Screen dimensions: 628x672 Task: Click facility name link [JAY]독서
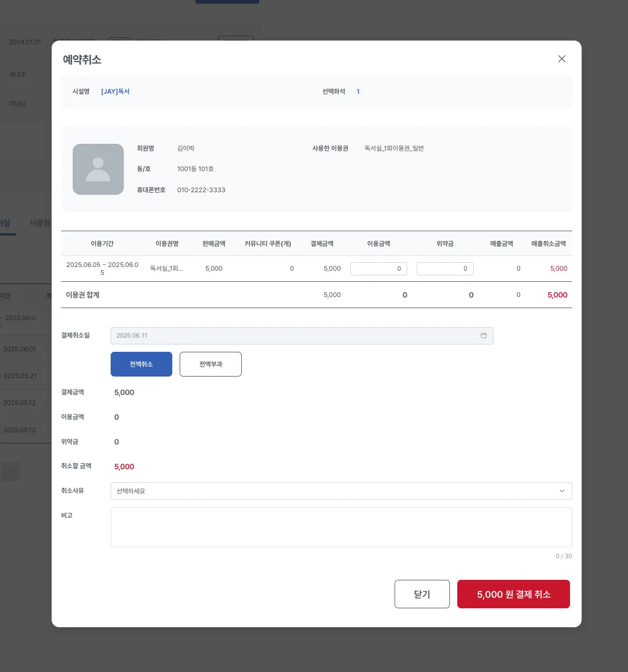(x=115, y=92)
